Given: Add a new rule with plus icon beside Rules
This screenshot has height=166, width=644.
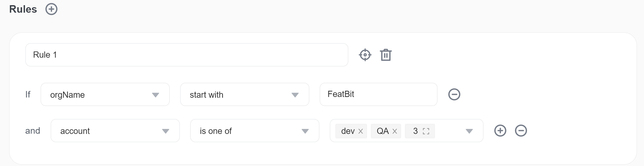Looking at the screenshot, I should point(51,9).
